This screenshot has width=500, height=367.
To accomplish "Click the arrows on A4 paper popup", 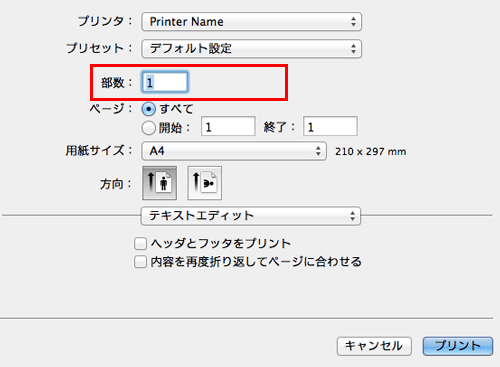I will [318, 151].
